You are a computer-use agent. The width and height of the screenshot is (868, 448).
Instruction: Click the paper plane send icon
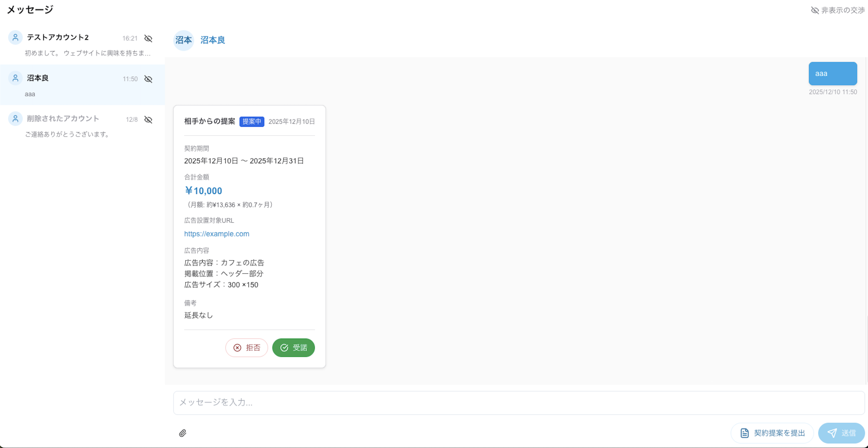832,433
